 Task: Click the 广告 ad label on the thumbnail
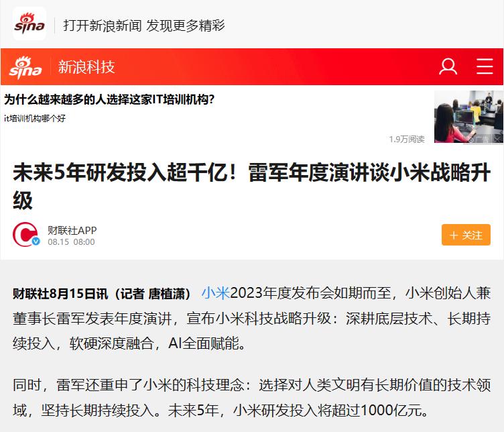(479, 140)
